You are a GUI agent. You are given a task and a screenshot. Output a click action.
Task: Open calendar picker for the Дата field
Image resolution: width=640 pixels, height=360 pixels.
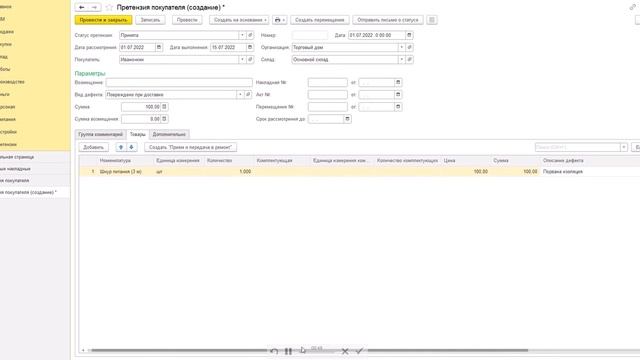(x=409, y=35)
